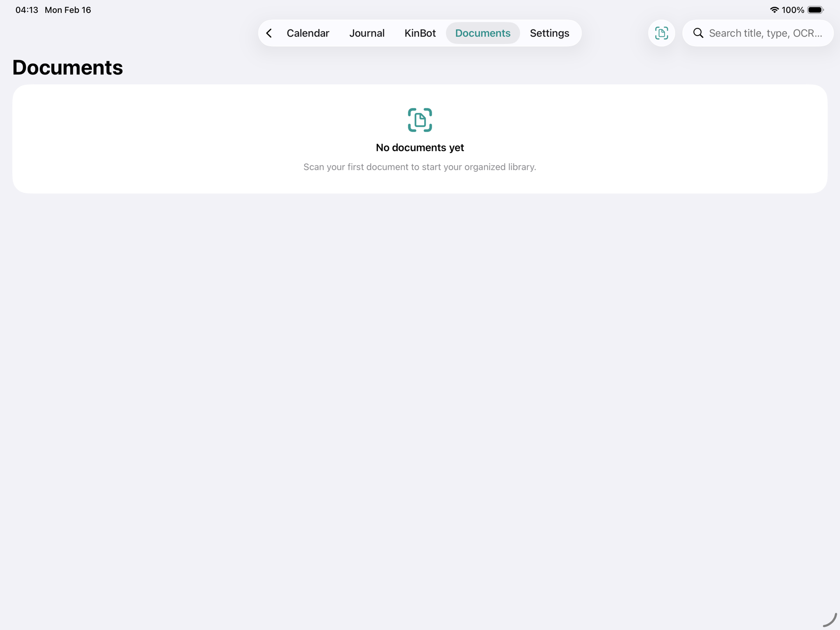
Task: Click the teal document icon above No documents yet
Action: click(420, 120)
